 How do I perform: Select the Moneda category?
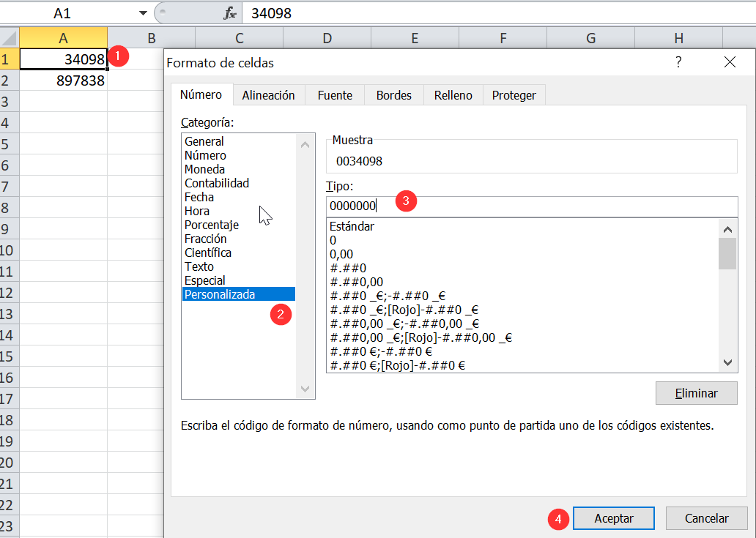coord(204,169)
